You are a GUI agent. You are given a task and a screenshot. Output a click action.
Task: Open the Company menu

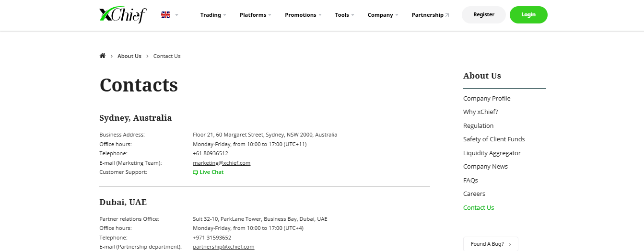coord(383,15)
